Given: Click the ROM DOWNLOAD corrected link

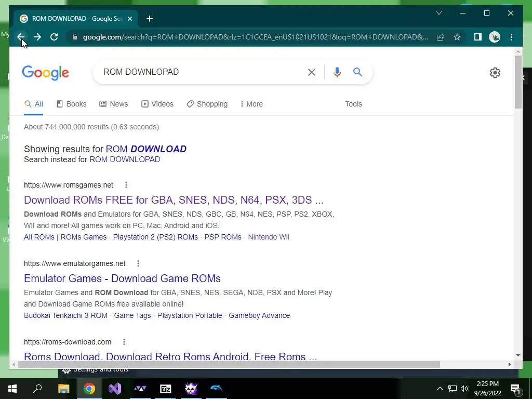Looking at the screenshot, I should (146, 149).
